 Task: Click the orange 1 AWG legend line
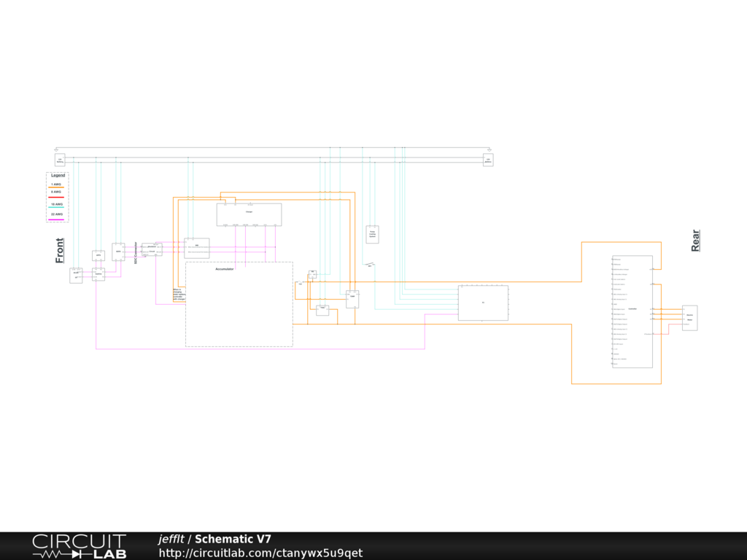[56, 187]
